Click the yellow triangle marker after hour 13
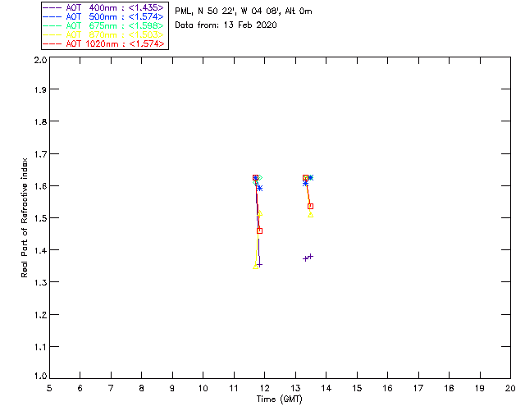Screen dimensions: 525x420 pyautogui.click(x=311, y=215)
